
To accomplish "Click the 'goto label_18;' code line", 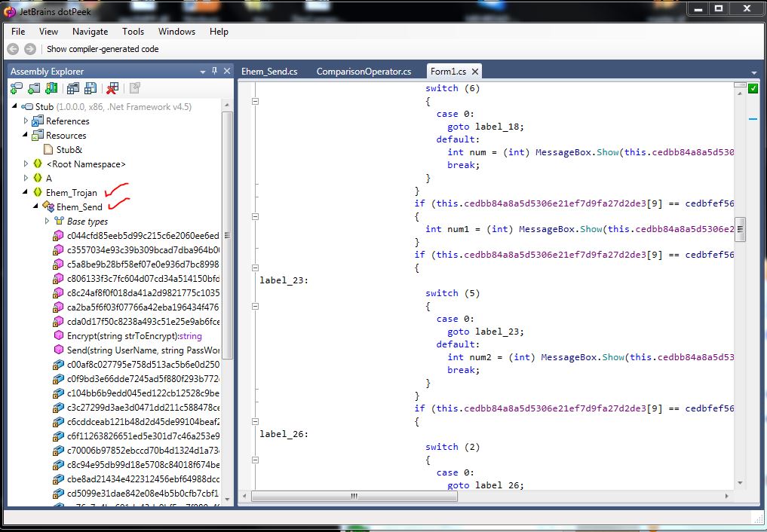I will click(x=485, y=127).
